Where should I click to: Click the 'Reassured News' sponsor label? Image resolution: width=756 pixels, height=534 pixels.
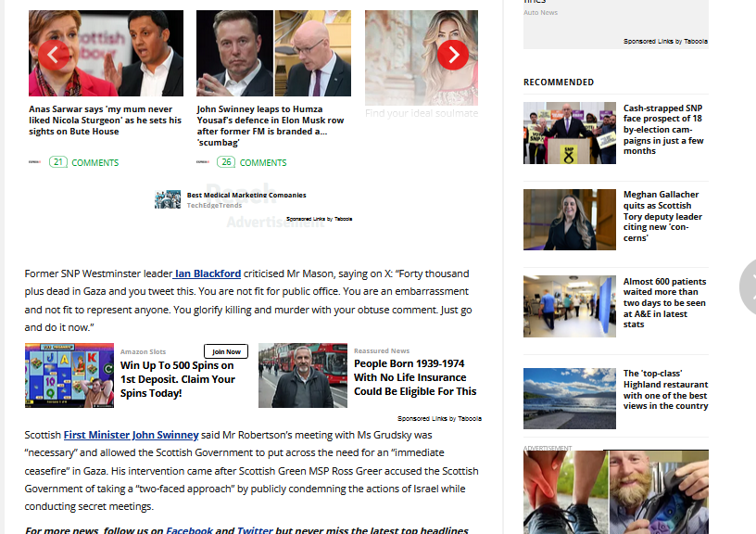click(382, 350)
